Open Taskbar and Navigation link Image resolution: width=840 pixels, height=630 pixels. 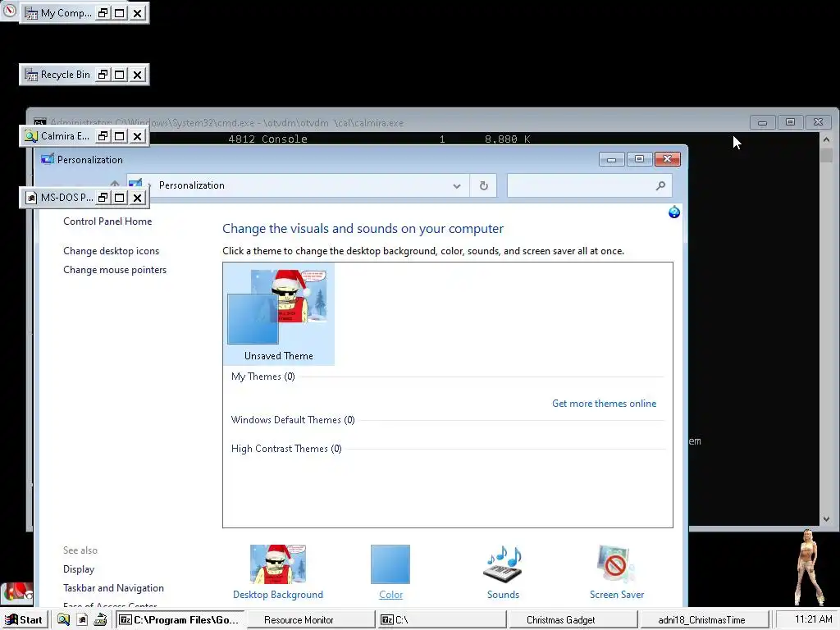coord(113,587)
